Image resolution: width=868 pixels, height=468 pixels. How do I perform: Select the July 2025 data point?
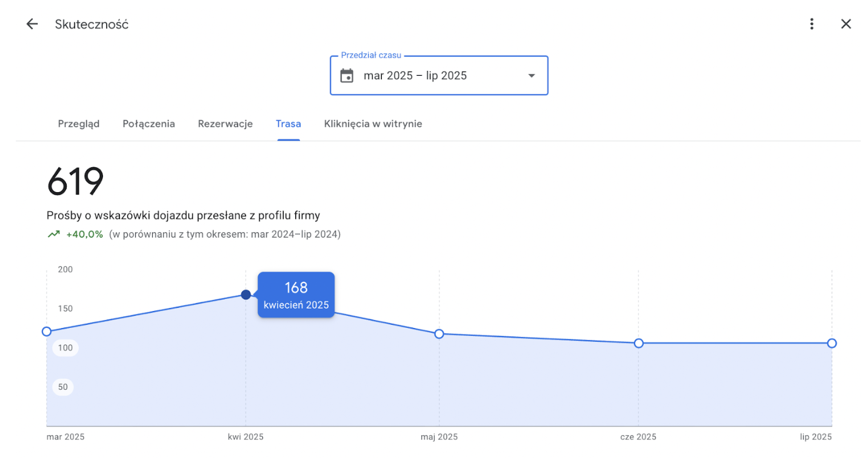(x=832, y=343)
